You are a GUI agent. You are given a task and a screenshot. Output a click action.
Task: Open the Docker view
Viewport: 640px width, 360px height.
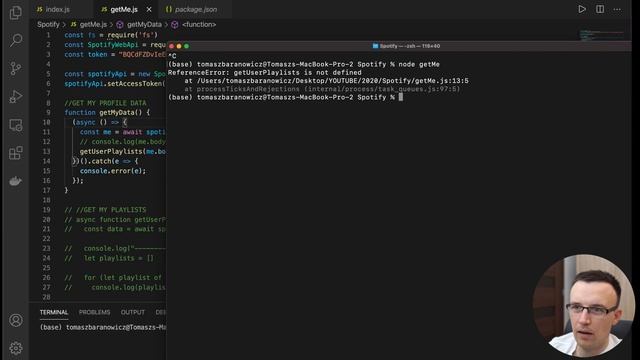click(16, 181)
